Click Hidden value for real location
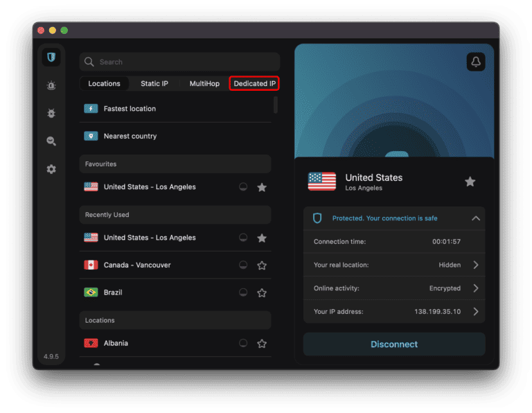This screenshot has height=413, width=532. pos(450,265)
